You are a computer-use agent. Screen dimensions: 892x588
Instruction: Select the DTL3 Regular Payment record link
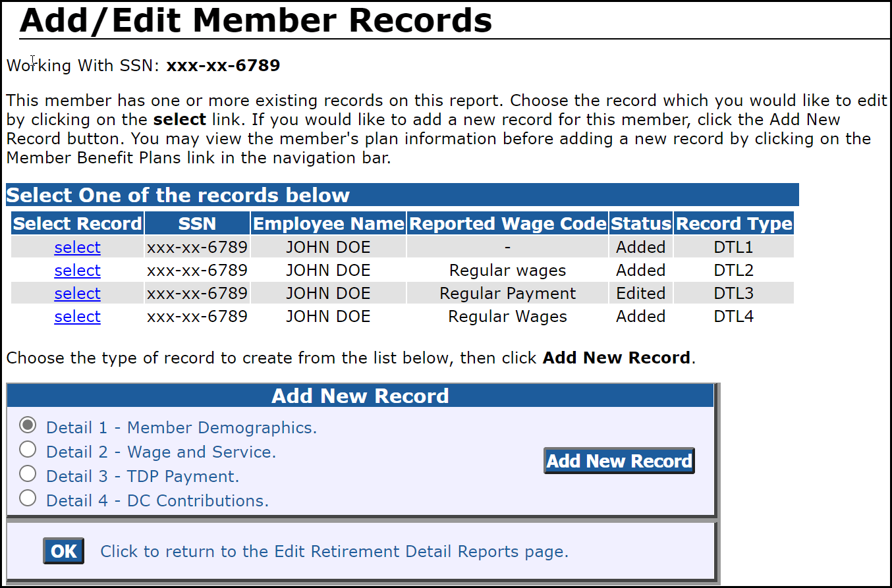(77, 293)
